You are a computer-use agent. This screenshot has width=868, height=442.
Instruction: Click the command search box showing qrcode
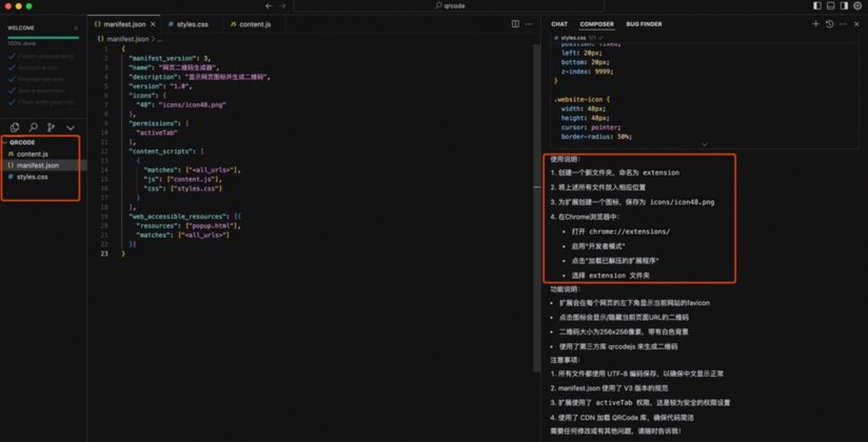449,6
